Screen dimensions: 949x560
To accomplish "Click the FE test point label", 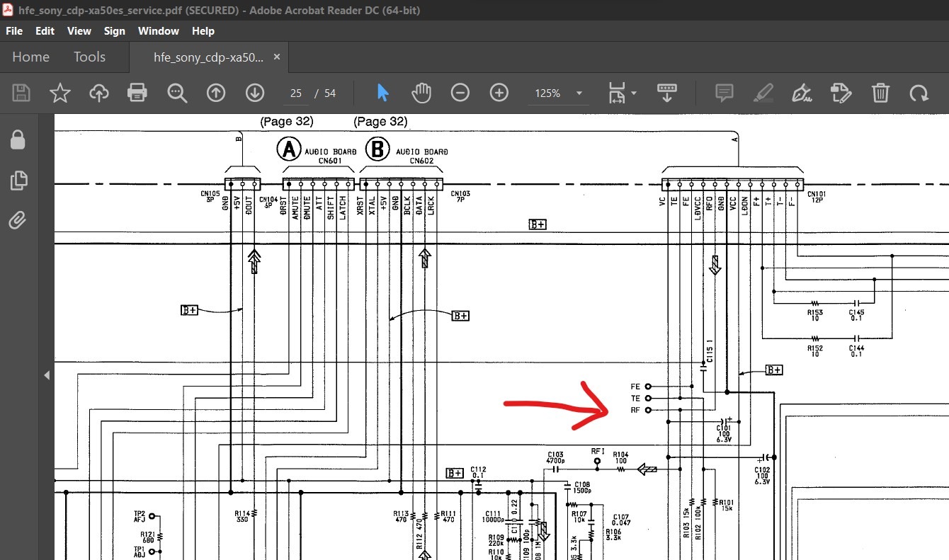I will coord(635,387).
